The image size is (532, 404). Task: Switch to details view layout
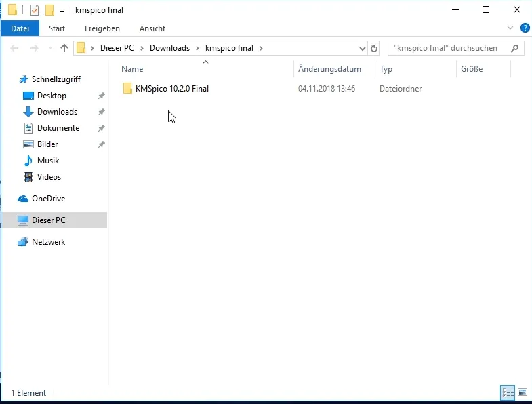click(508, 392)
